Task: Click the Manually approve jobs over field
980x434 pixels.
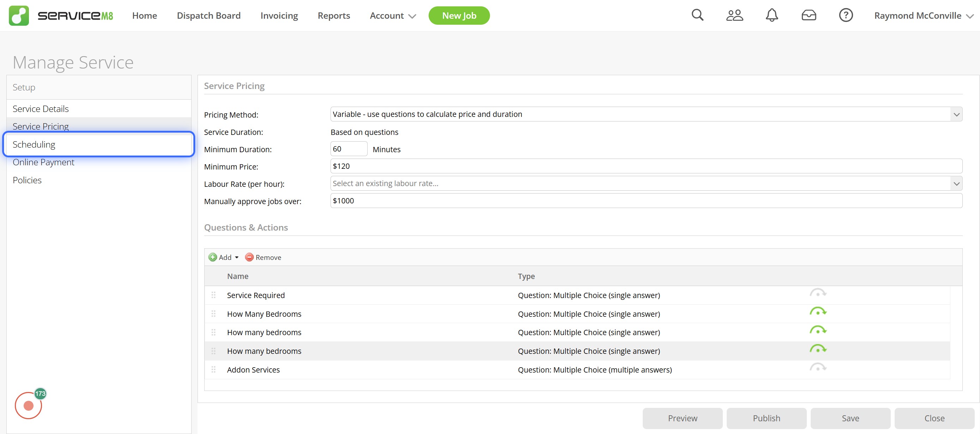Action: click(646, 201)
